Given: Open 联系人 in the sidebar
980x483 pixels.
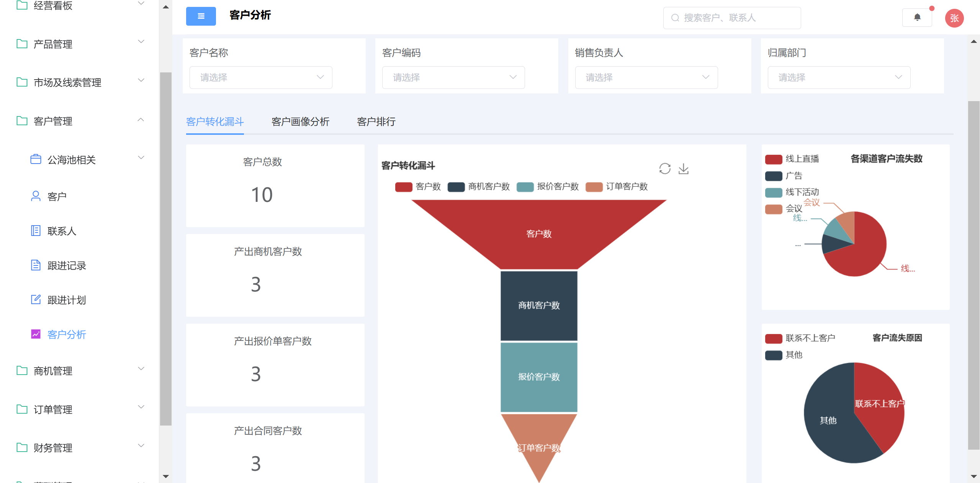Looking at the screenshot, I should [62, 231].
